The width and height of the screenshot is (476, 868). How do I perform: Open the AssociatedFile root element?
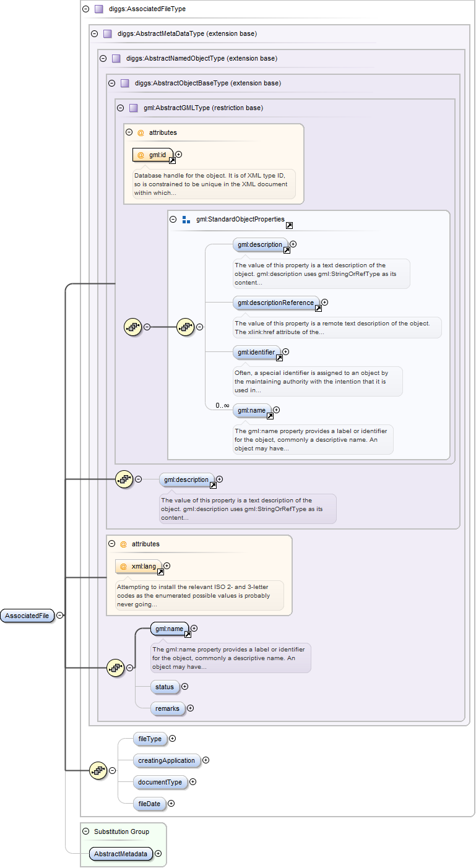(x=27, y=616)
